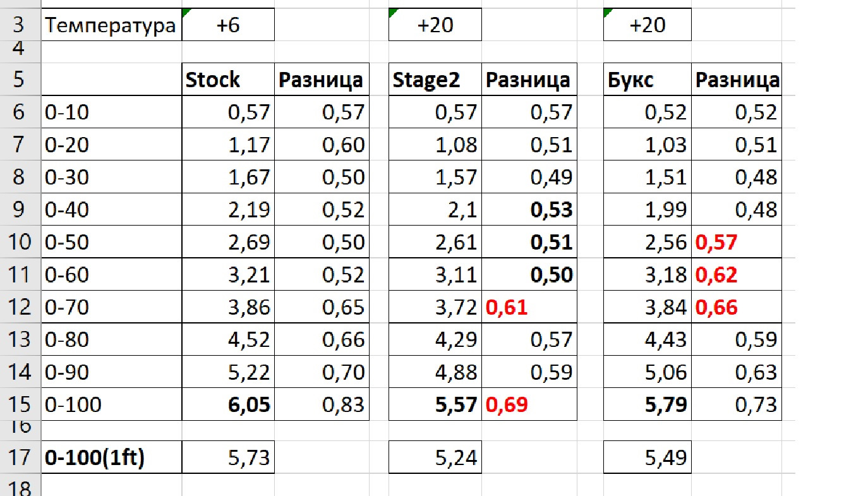Screen dimensions: 868x496
Task: Click the 0-100 row label cell
Action: point(111,404)
